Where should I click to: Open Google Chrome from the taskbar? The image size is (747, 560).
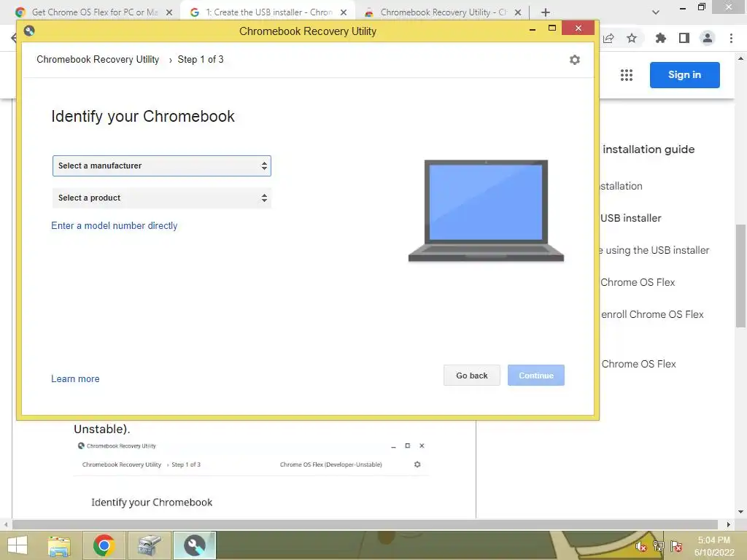[x=104, y=545]
